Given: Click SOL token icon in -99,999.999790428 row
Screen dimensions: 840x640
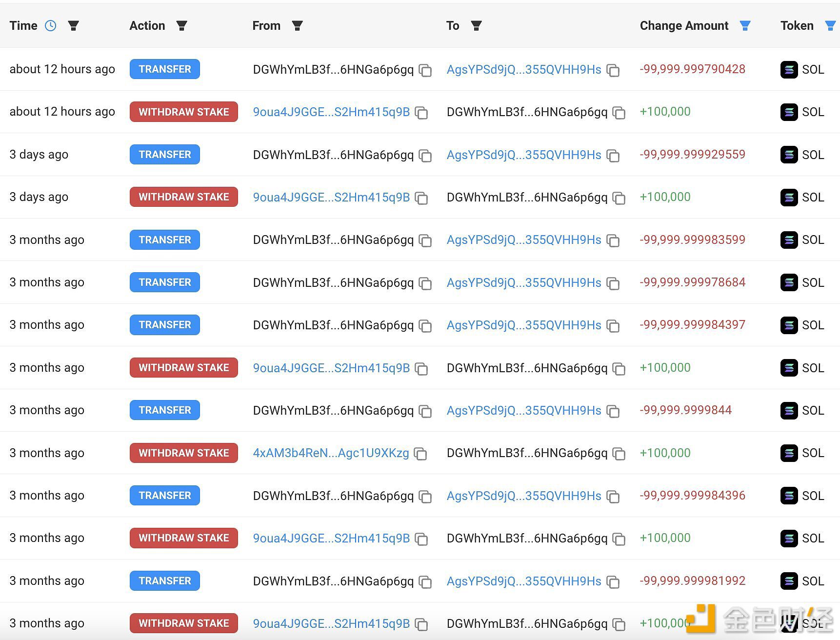Looking at the screenshot, I should [x=789, y=70].
